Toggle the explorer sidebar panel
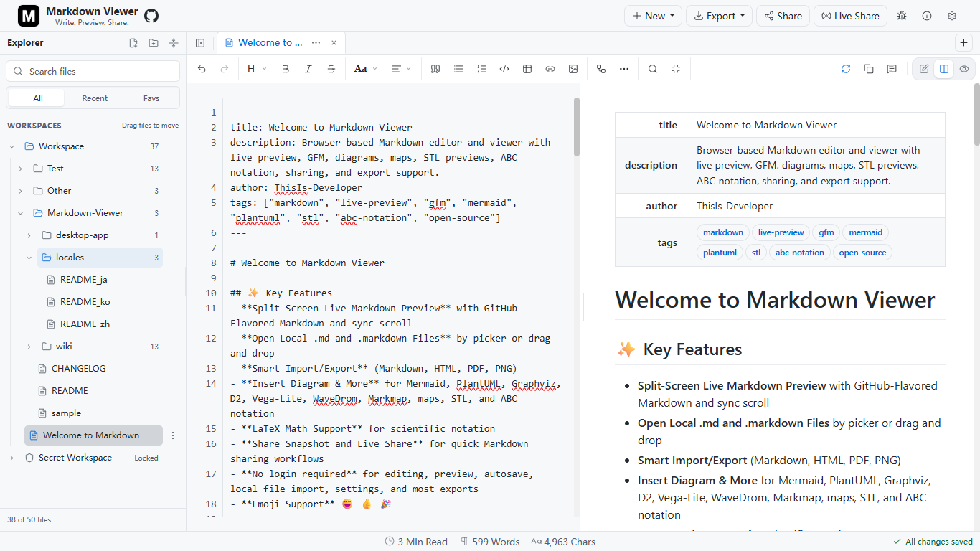980x551 pixels. tap(200, 43)
